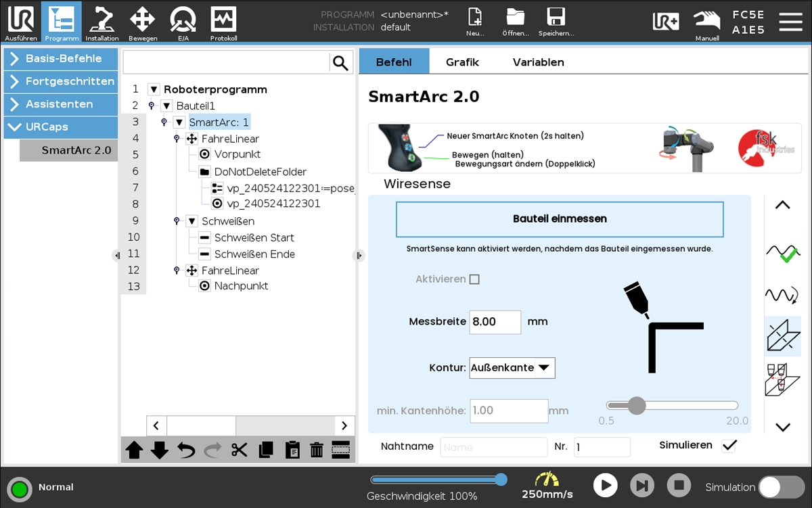Viewport: 812px width, 508px height.
Task: Redo the last program change
Action: click(212, 450)
